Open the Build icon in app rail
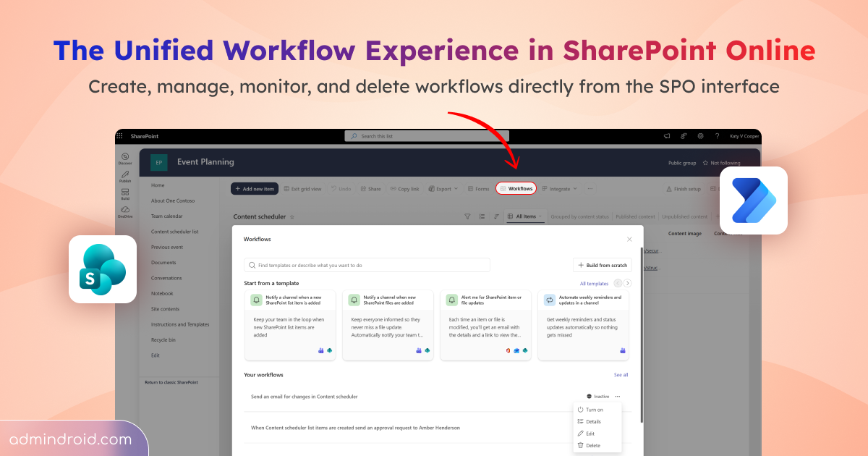868x456 pixels. 125,194
